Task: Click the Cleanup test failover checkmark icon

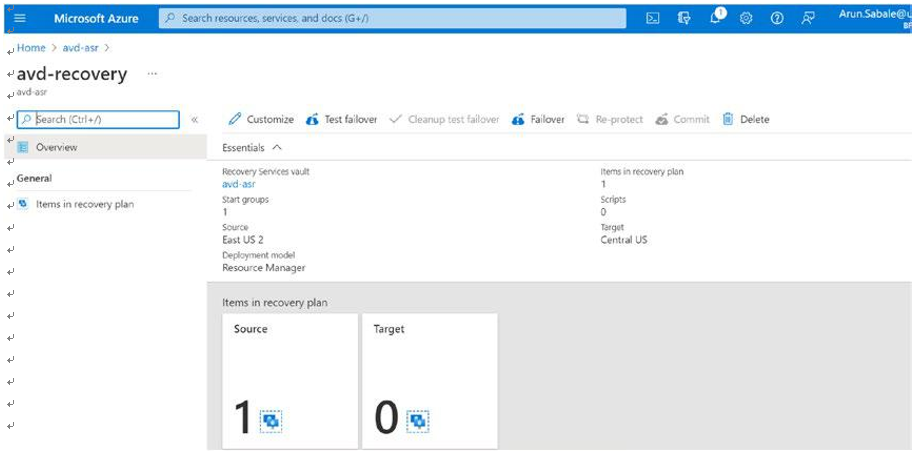Action: coord(396,119)
